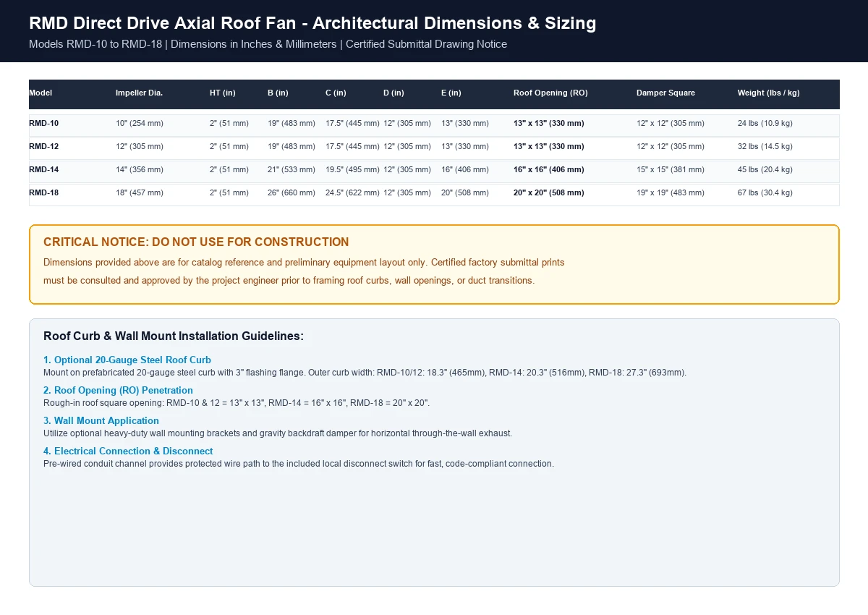Click the heavy-duty wall mounting brackets sentence
Image resolution: width=868 pixels, height=615 pixels.
click(278, 433)
